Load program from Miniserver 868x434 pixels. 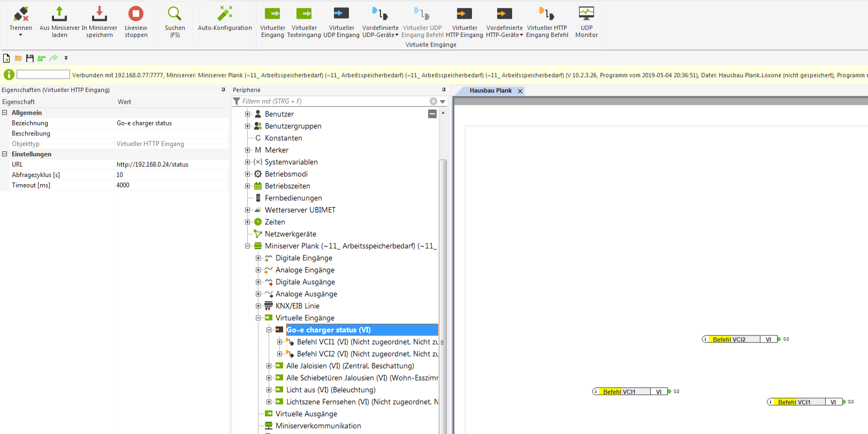(x=59, y=21)
